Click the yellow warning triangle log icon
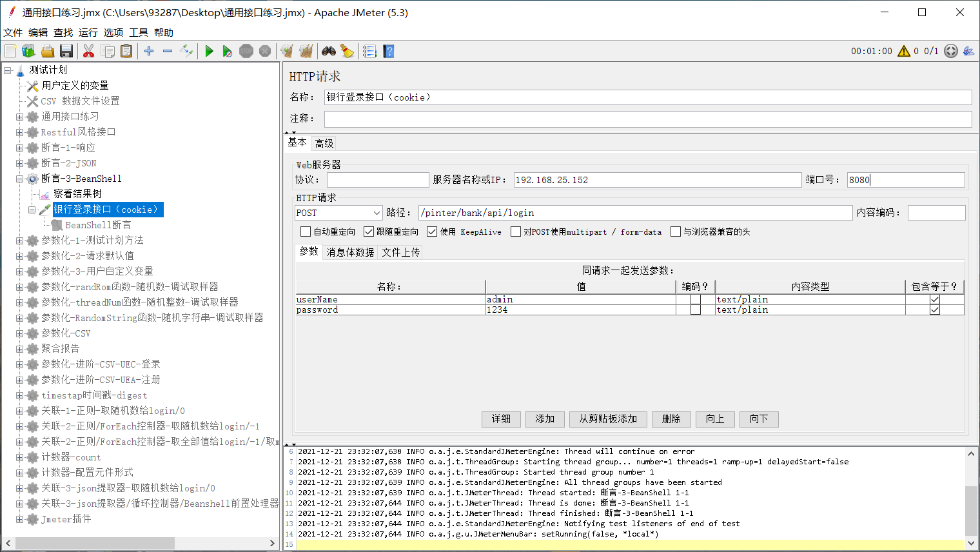980x552 pixels. point(904,51)
